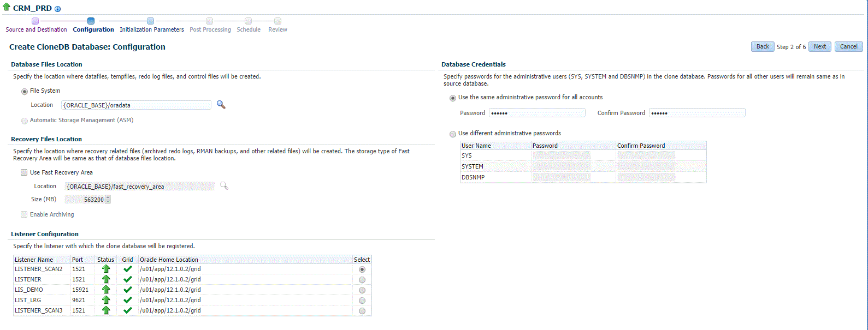Viewport: 868px width, 330px height.
Task: Click the Confirm Password input field
Action: [x=697, y=113]
